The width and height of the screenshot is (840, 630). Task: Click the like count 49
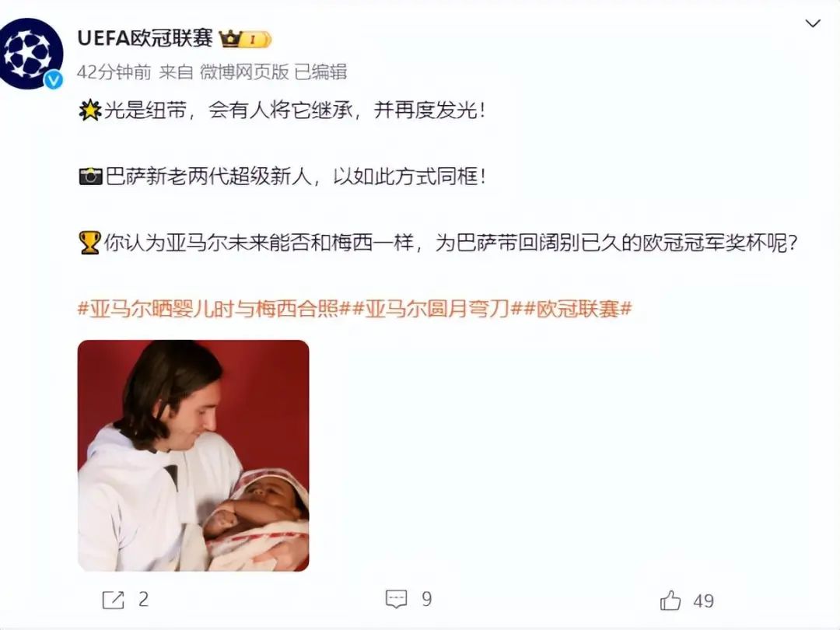[703, 601]
